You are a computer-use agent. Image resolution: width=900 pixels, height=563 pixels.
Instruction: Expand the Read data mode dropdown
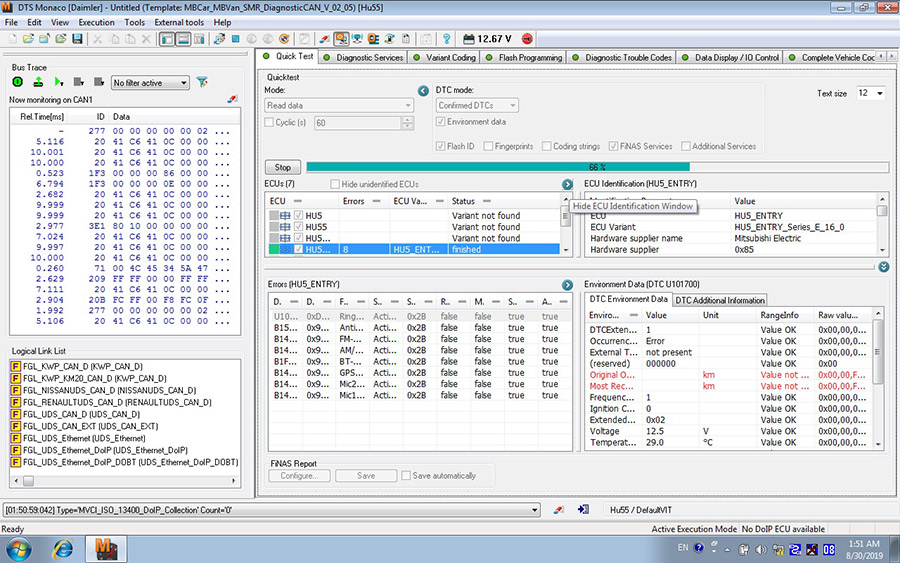pyautogui.click(x=339, y=105)
